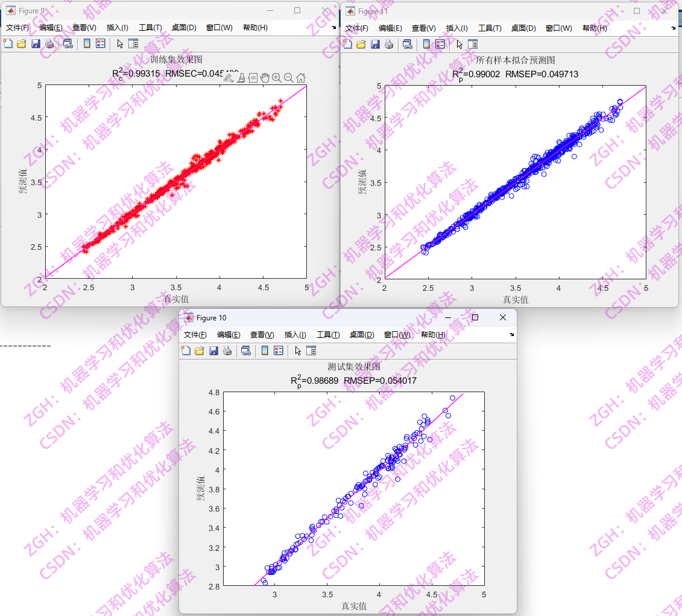Open 编辑(E) menu in Figure 10
Screen dimensions: 682x616
pyautogui.click(x=229, y=334)
